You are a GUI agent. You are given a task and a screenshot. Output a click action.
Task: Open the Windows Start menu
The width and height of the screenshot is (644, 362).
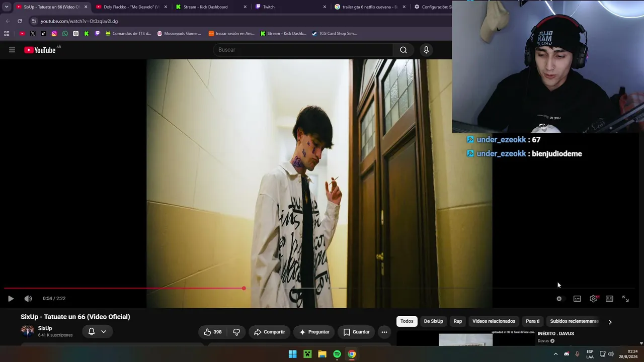[x=292, y=354]
